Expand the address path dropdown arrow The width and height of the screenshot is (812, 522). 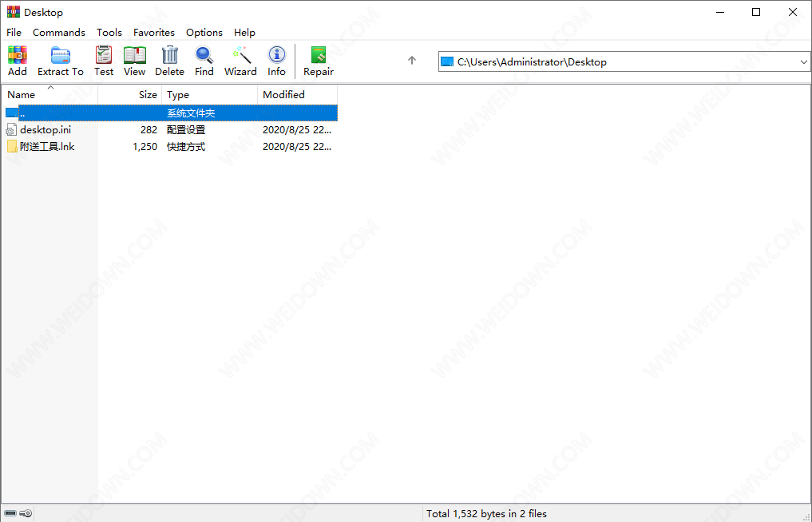pos(803,61)
